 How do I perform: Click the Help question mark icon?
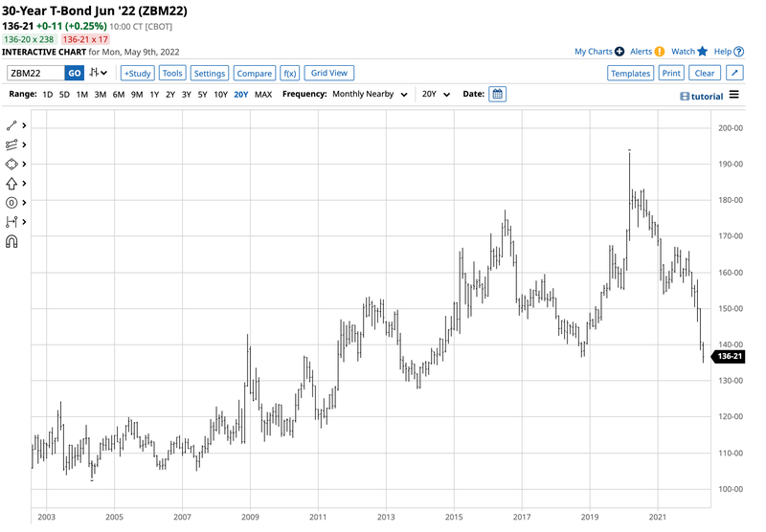(x=739, y=52)
